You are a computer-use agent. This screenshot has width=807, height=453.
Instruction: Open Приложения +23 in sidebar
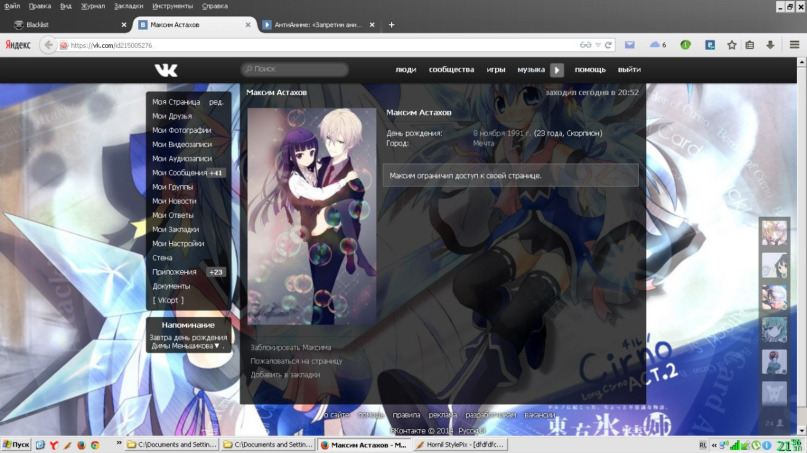tap(188, 272)
